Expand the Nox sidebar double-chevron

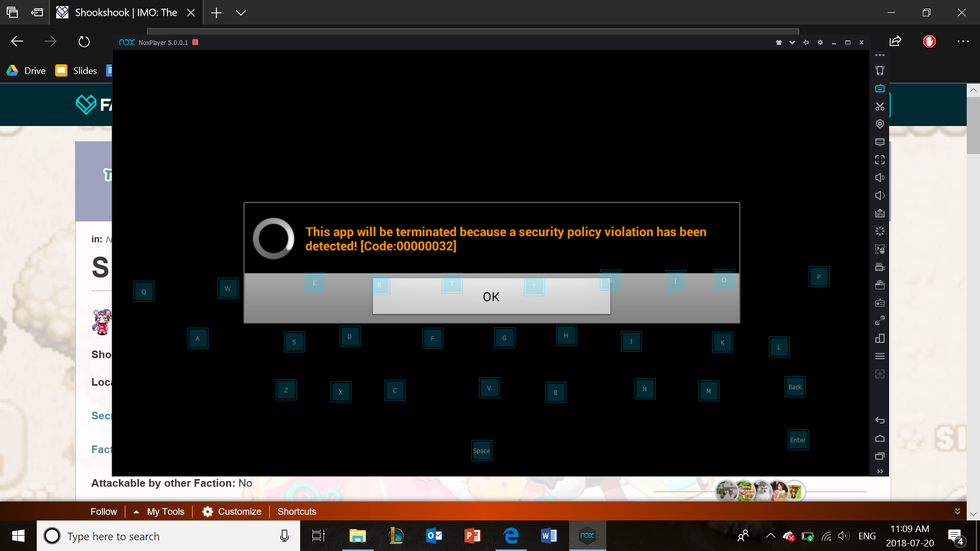pos(879,471)
